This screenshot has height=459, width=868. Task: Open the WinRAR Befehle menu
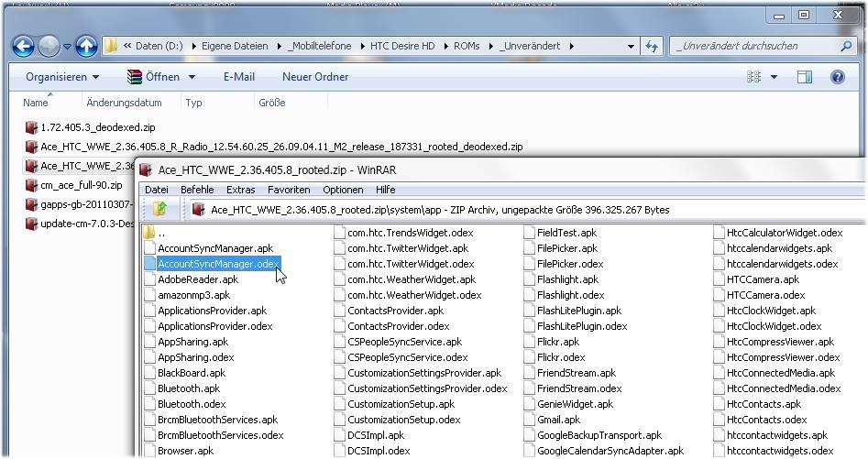(197, 190)
